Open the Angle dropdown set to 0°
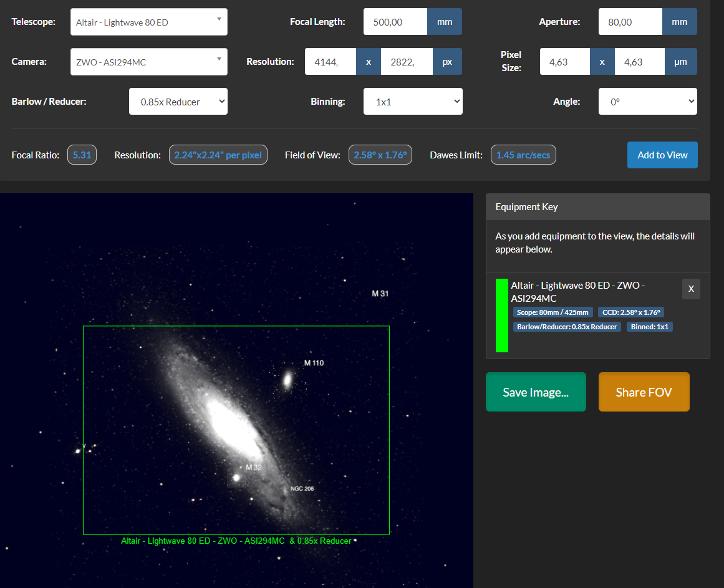The height and width of the screenshot is (588, 724). point(648,102)
